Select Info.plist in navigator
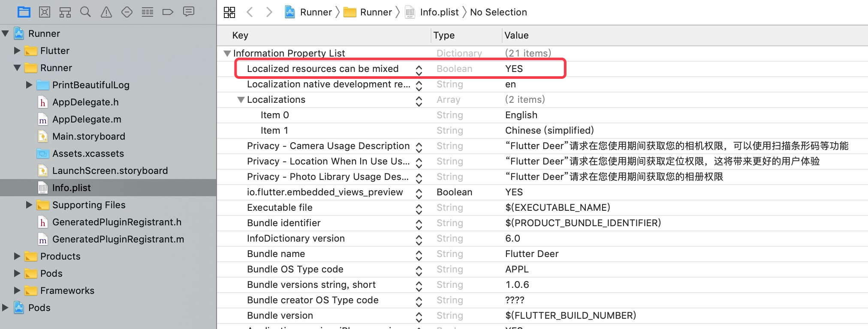 [x=108, y=188]
